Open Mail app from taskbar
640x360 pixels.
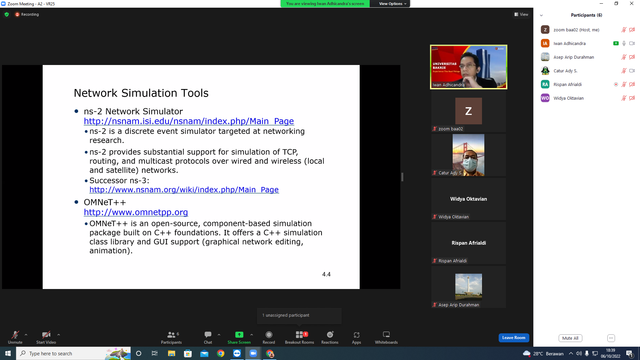(204, 353)
